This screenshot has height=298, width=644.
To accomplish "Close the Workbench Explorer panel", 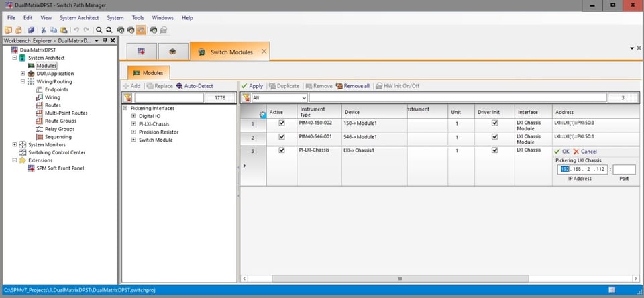I will 113,40.
